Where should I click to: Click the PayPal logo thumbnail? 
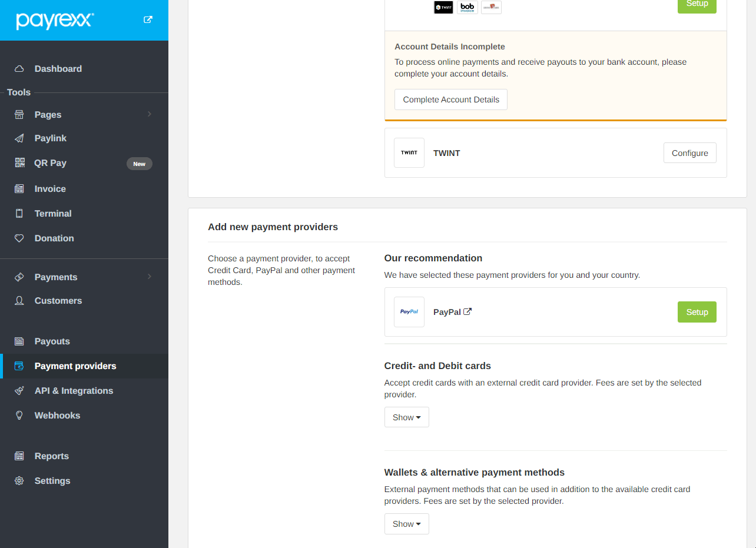click(x=409, y=312)
